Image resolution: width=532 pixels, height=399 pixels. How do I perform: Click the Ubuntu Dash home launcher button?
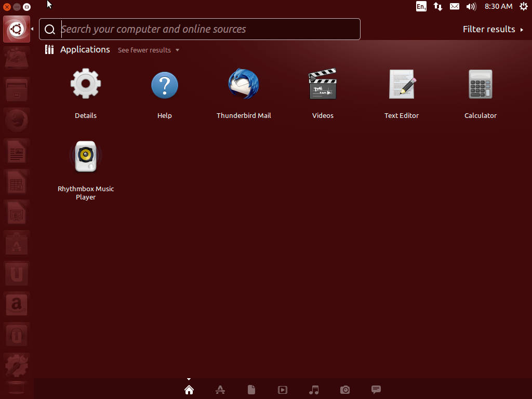(x=17, y=29)
